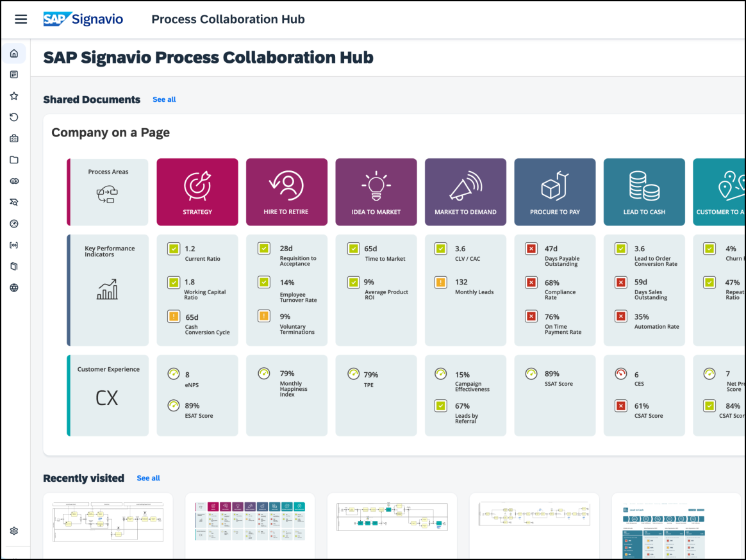The height and width of the screenshot is (560, 746).
Task: Open the globe icon in sidebar
Action: [14, 288]
